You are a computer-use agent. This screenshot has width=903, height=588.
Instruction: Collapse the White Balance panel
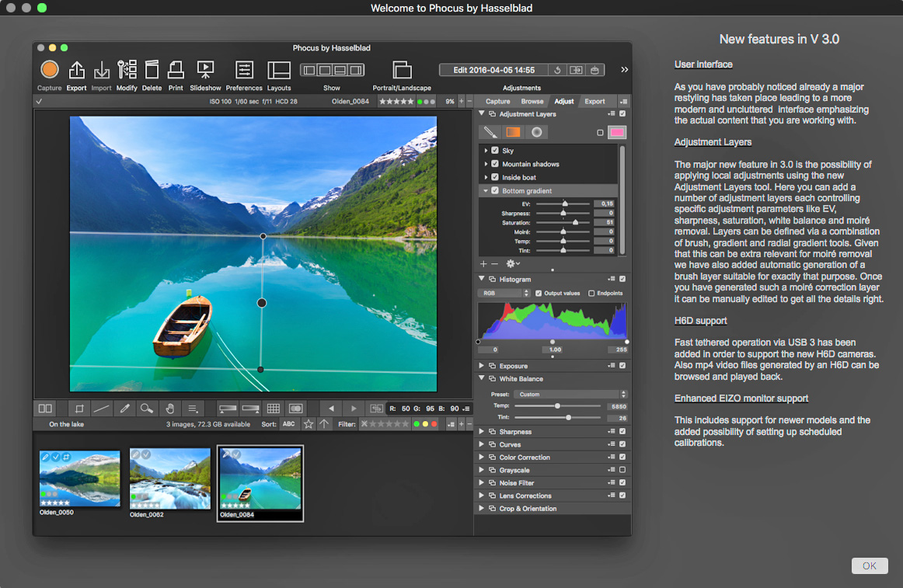[x=482, y=378]
